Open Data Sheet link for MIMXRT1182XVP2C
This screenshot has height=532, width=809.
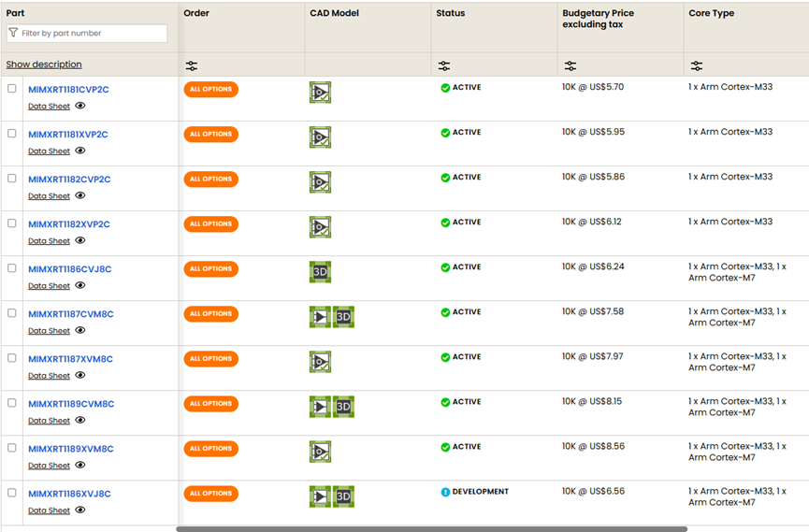(x=49, y=241)
